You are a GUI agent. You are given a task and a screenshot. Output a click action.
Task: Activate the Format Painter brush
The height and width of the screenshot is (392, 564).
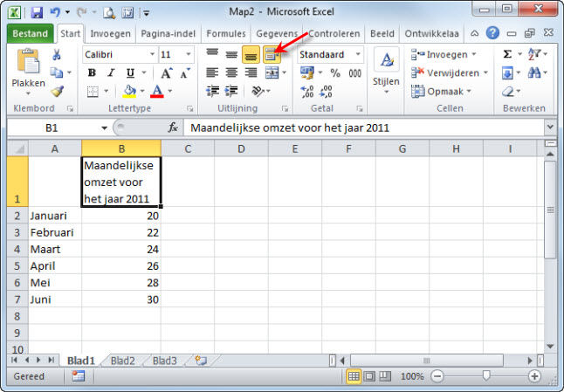click(57, 92)
